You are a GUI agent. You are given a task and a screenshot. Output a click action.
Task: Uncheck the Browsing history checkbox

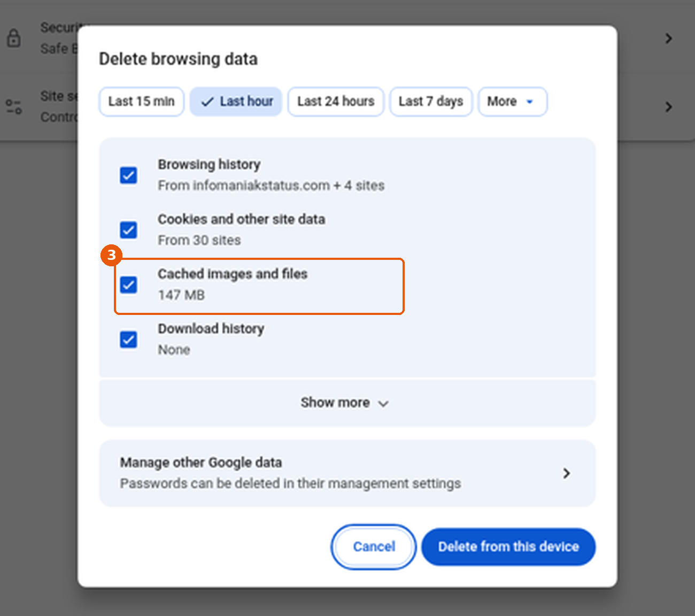pyautogui.click(x=128, y=175)
